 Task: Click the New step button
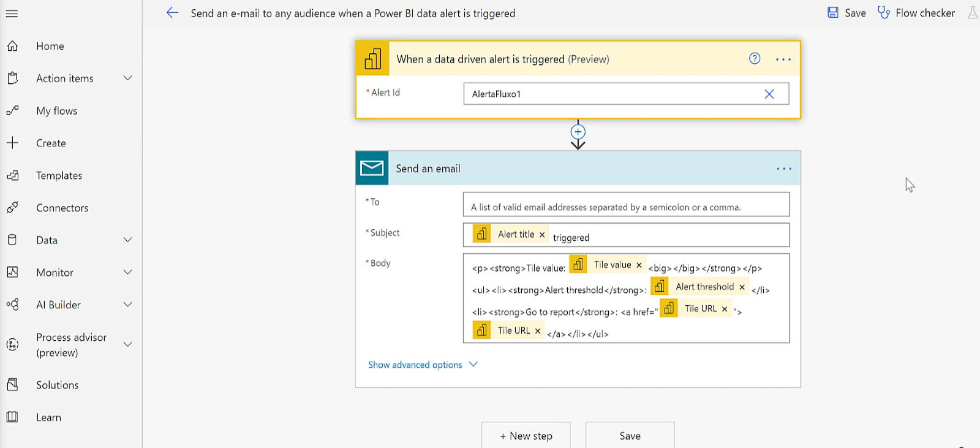[x=526, y=435]
